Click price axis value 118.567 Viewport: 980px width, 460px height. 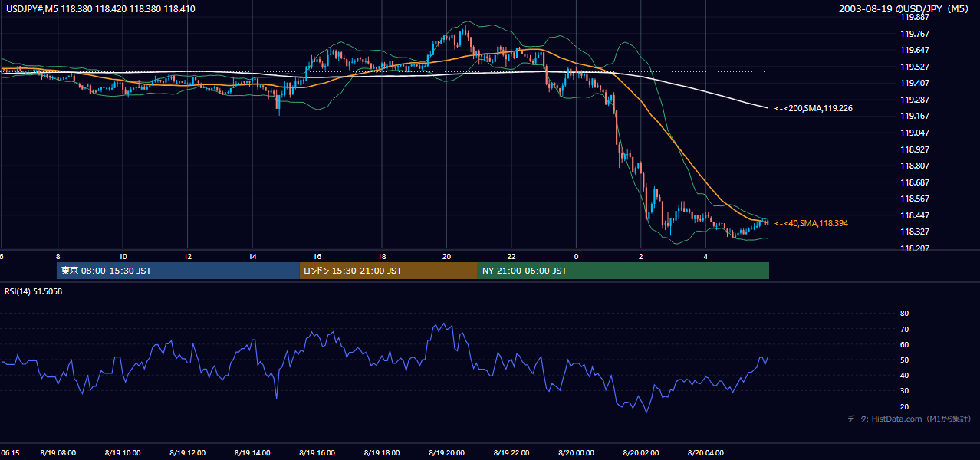click(915, 199)
